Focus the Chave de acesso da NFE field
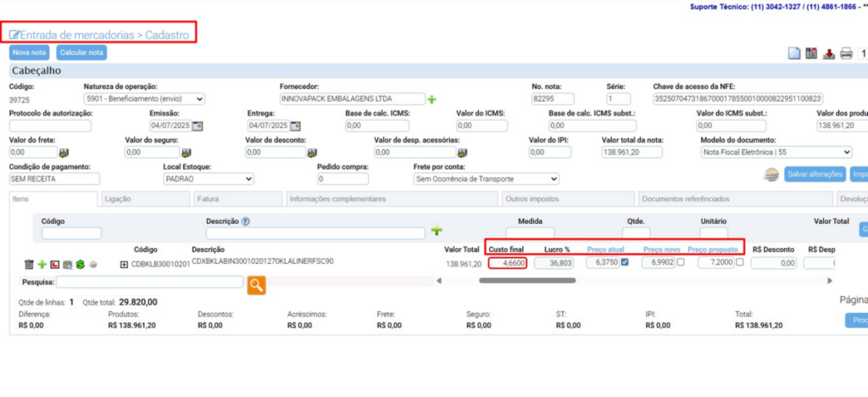 coord(738,99)
